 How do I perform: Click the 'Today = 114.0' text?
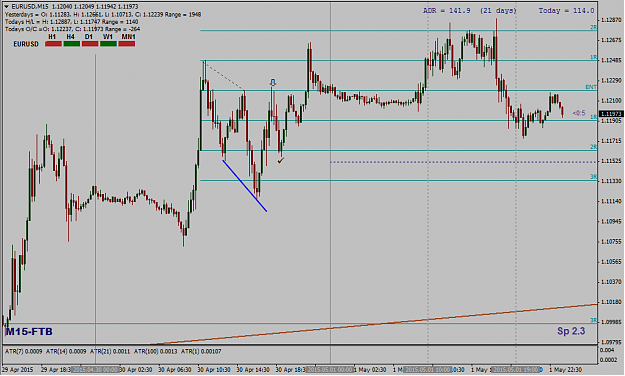click(x=566, y=11)
